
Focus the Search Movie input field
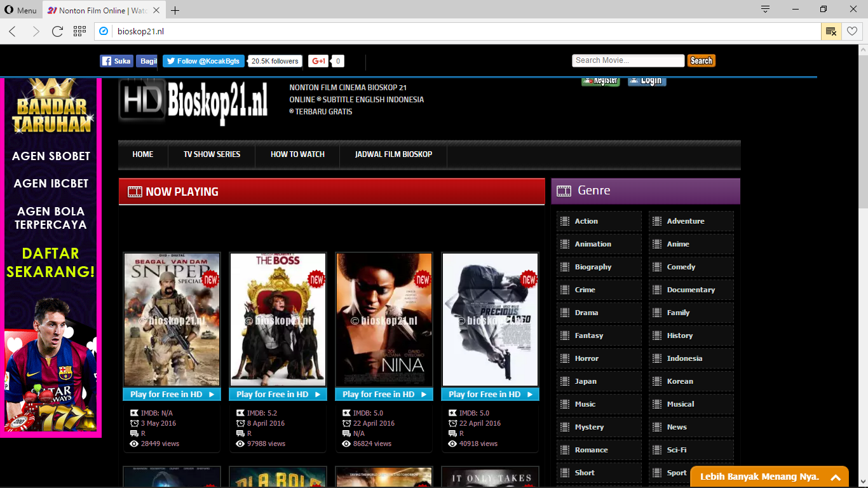click(628, 60)
